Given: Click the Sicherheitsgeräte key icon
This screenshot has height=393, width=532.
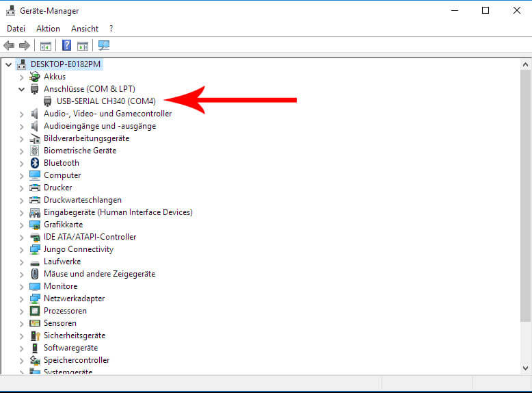Looking at the screenshot, I should coord(36,335).
